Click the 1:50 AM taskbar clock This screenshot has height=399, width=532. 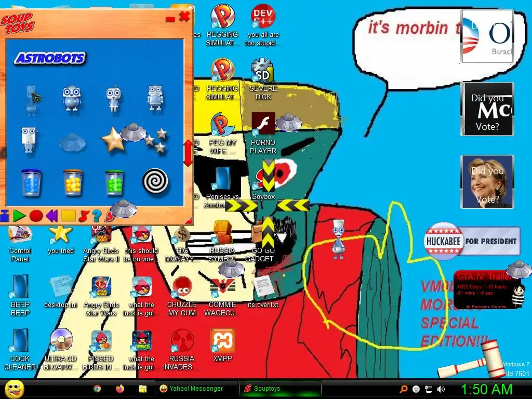point(486,389)
